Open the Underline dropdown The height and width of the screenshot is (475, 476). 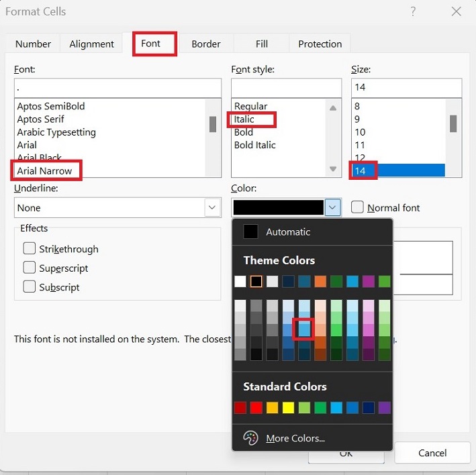point(212,208)
